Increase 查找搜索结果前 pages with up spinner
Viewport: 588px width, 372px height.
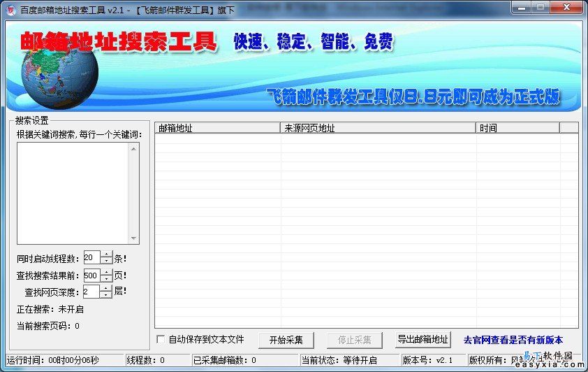click(x=107, y=272)
